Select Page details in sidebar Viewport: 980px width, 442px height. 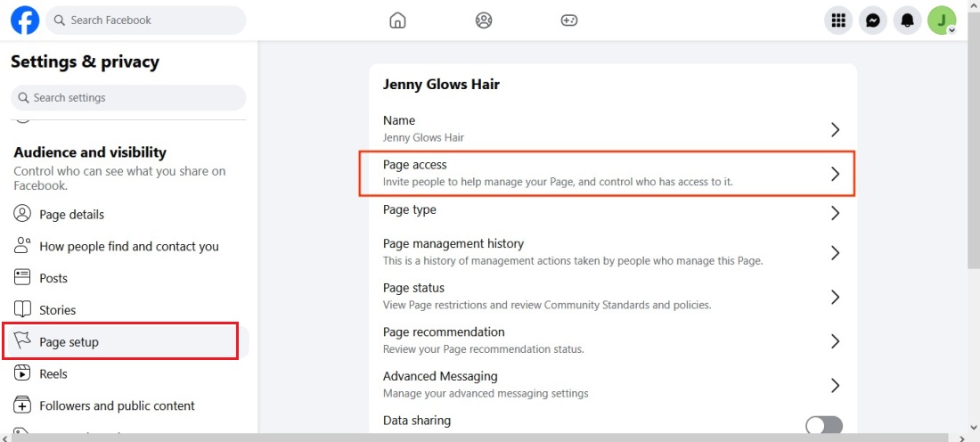point(71,215)
